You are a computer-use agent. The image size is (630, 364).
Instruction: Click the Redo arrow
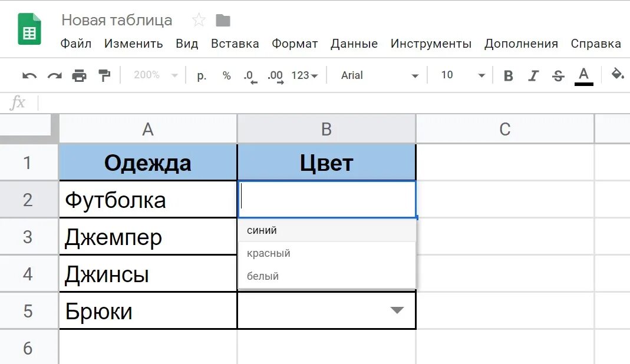tap(55, 75)
